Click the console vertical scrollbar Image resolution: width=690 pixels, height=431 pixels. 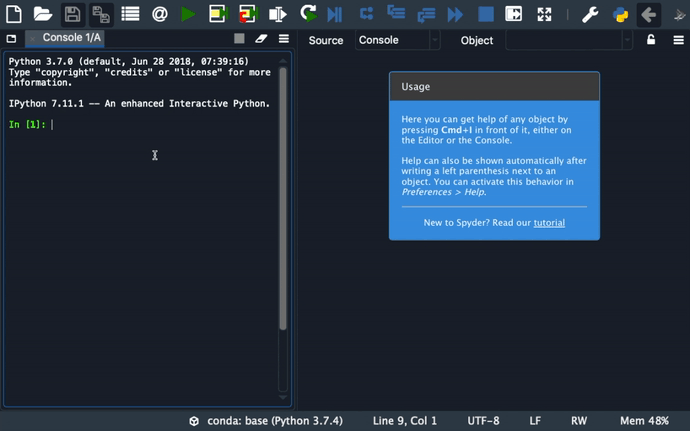pyautogui.click(x=283, y=200)
